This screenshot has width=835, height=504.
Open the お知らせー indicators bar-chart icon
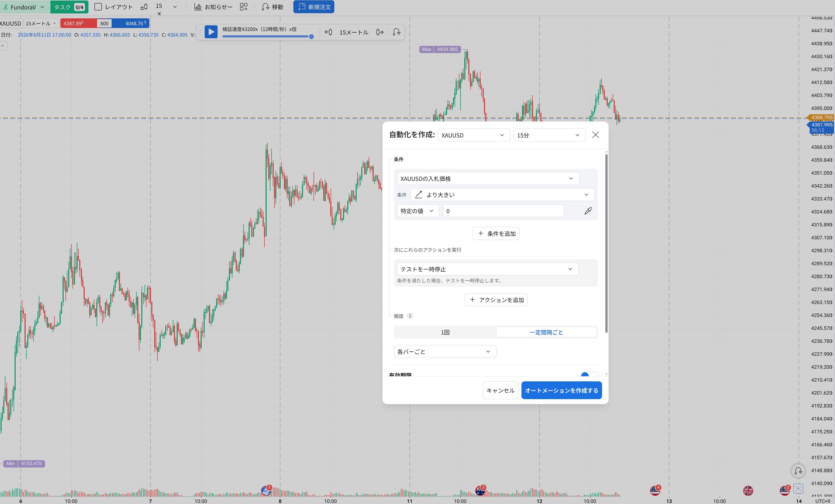(198, 7)
